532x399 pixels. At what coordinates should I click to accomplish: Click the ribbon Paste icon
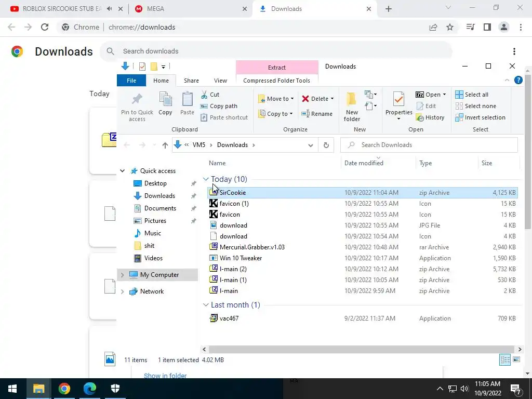pos(187,99)
